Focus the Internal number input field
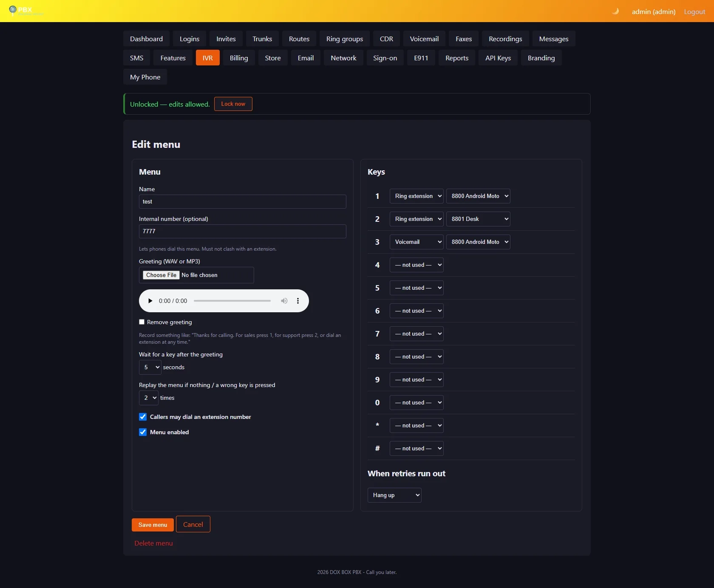 point(243,231)
